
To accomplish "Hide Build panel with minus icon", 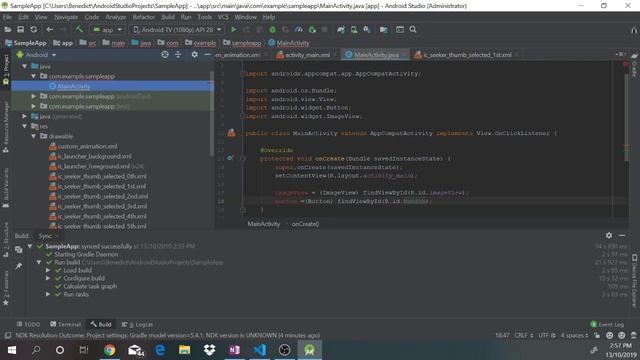I will pyautogui.click(x=622, y=236).
